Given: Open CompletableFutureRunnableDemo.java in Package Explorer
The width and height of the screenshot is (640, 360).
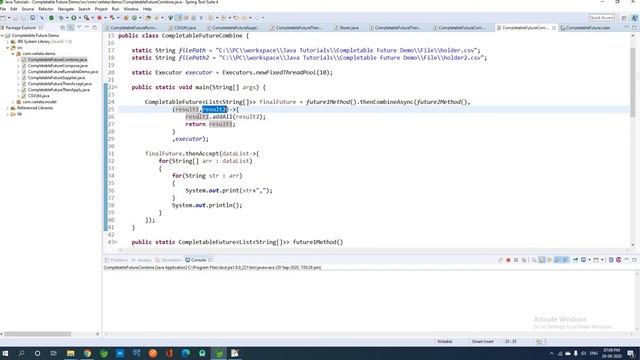Looking at the screenshot, I should pyautogui.click(x=63, y=72).
